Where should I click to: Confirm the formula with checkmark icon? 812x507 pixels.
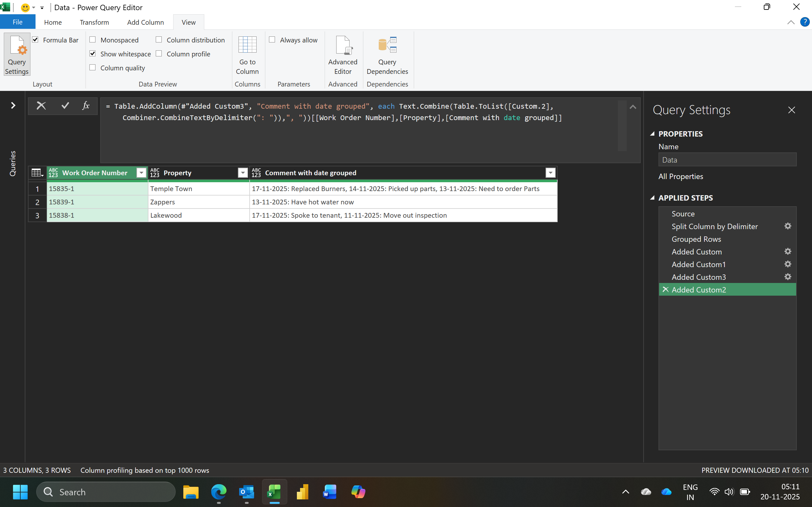point(65,106)
